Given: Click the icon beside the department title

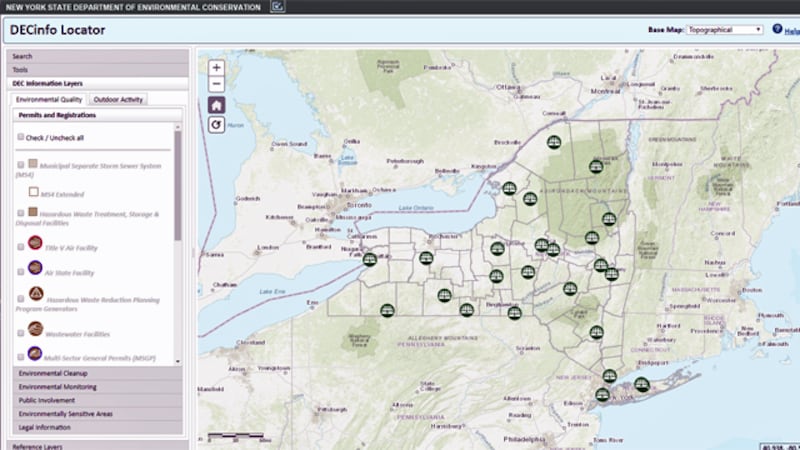Looking at the screenshot, I should pyautogui.click(x=277, y=7).
